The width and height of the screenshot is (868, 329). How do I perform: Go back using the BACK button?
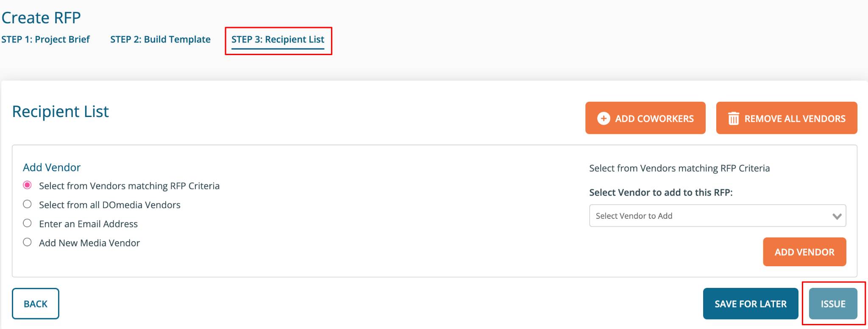tap(36, 304)
